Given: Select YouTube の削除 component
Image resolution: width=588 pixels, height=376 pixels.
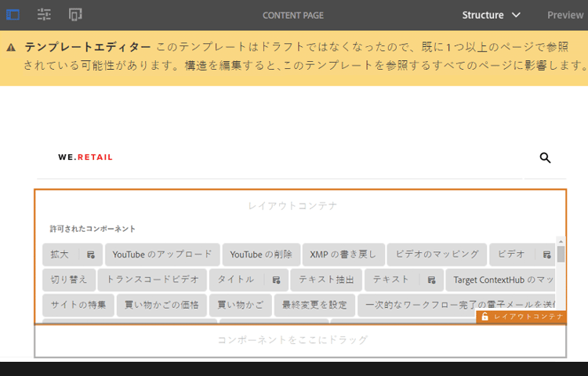Looking at the screenshot, I should tap(261, 255).
